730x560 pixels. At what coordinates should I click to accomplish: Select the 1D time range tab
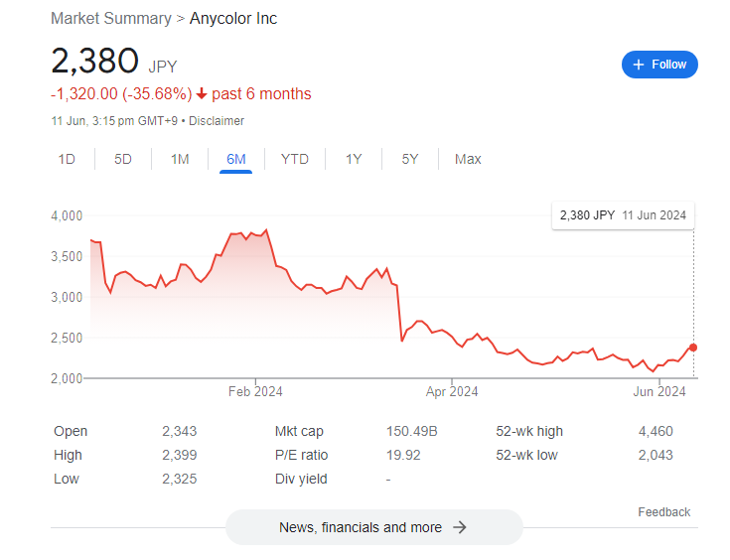click(67, 159)
